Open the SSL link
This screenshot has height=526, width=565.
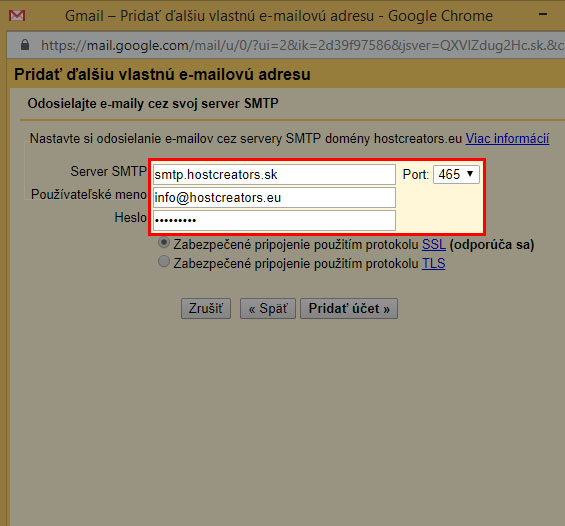tap(434, 245)
